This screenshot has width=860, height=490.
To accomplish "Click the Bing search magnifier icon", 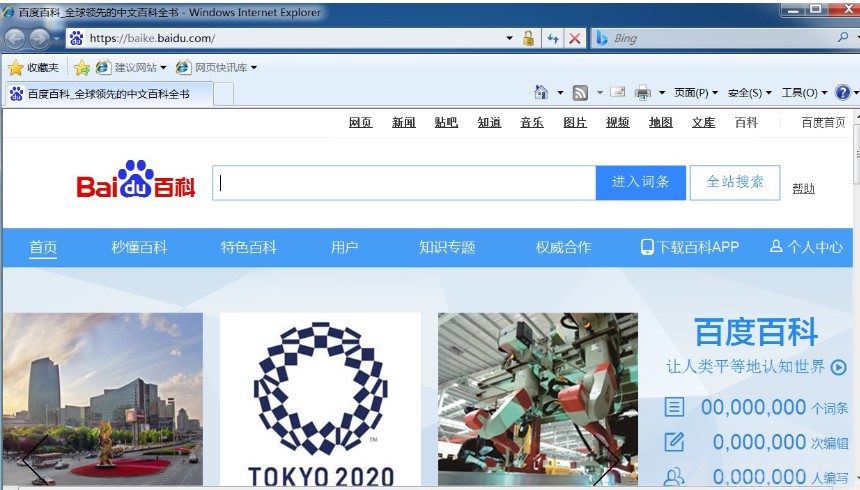I will (x=843, y=37).
